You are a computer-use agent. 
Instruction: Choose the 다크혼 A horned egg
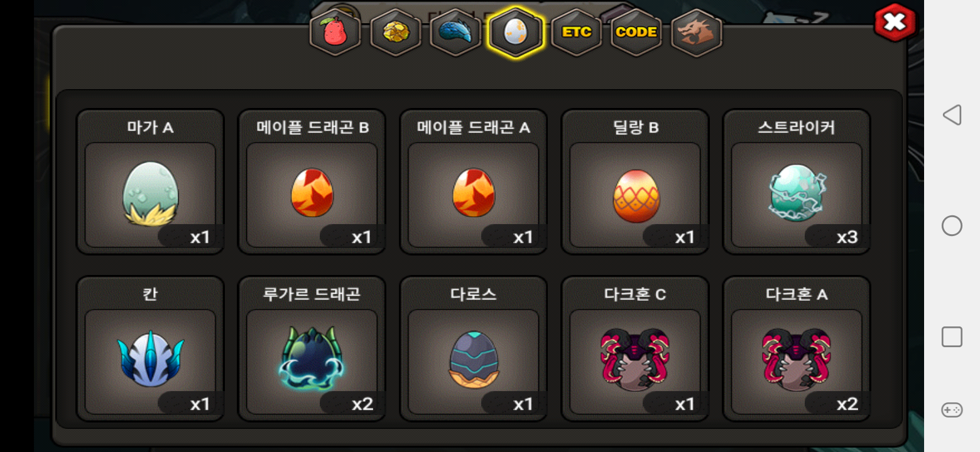click(797, 348)
